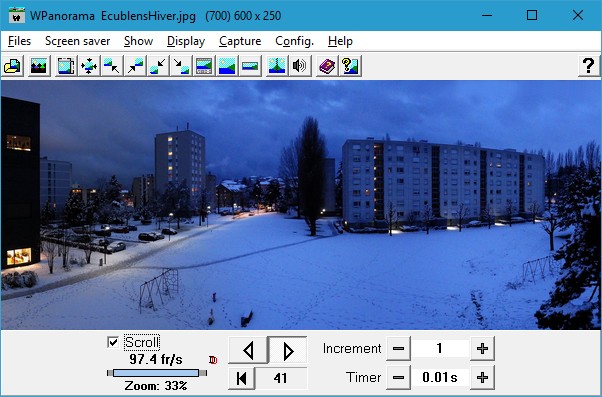Open the Capture menu
The width and height of the screenshot is (602, 397).
point(240,41)
